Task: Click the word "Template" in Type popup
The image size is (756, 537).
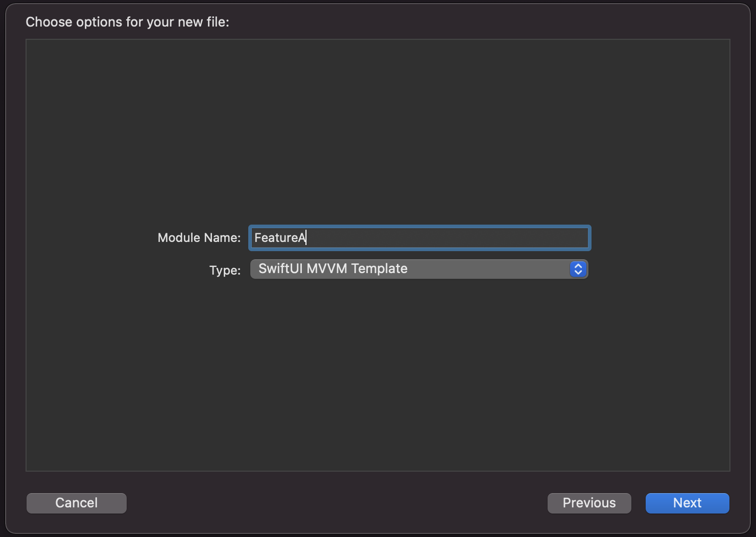Action: (x=379, y=268)
